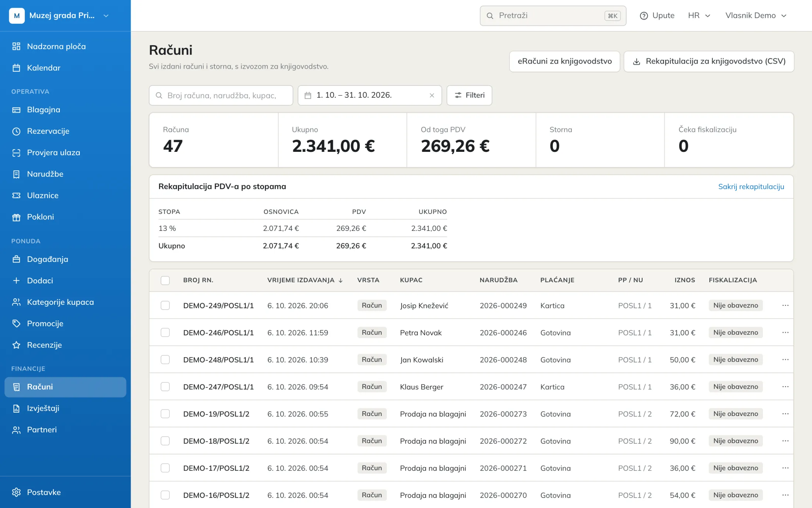Click the Pokloni gift icon
This screenshot has width=812, height=508.
[x=16, y=217]
